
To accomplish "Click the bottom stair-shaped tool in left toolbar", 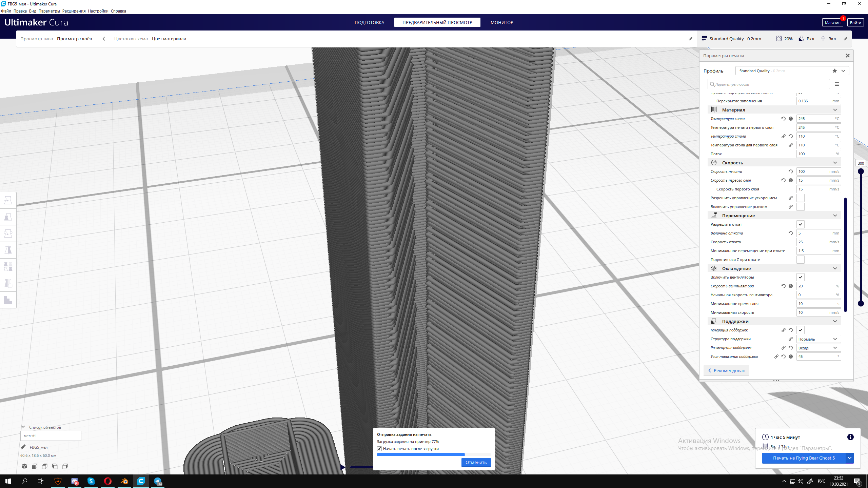I will (x=8, y=300).
